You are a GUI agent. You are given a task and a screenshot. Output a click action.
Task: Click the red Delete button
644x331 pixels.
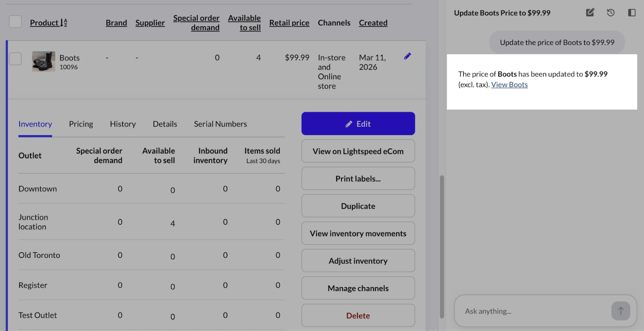click(x=358, y=315)
